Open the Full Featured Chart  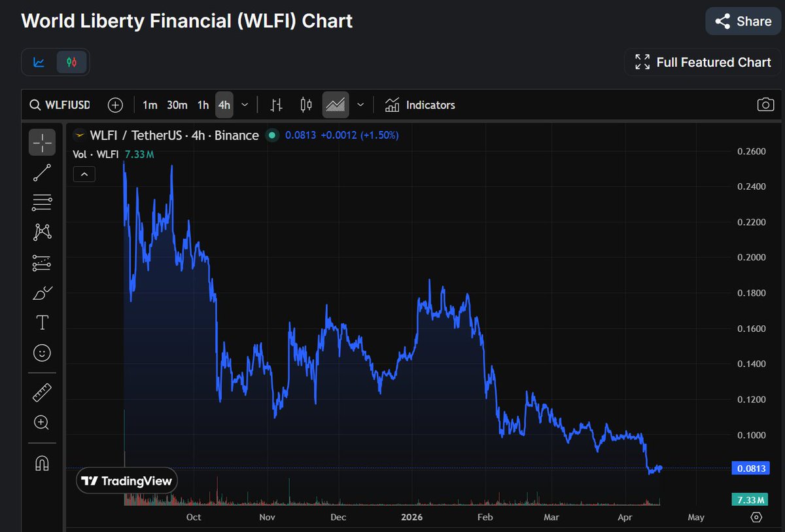tap(703, 62)
